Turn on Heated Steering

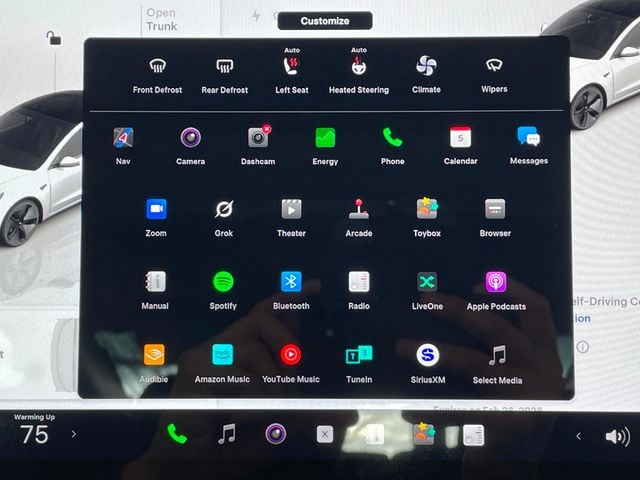[x=358, y=67]
